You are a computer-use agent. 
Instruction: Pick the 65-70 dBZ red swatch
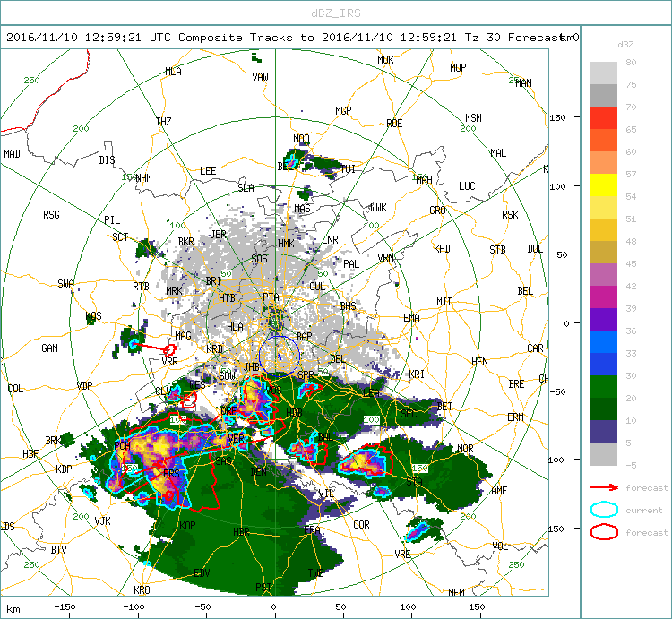pyautogui.click(x=603, y=118)
